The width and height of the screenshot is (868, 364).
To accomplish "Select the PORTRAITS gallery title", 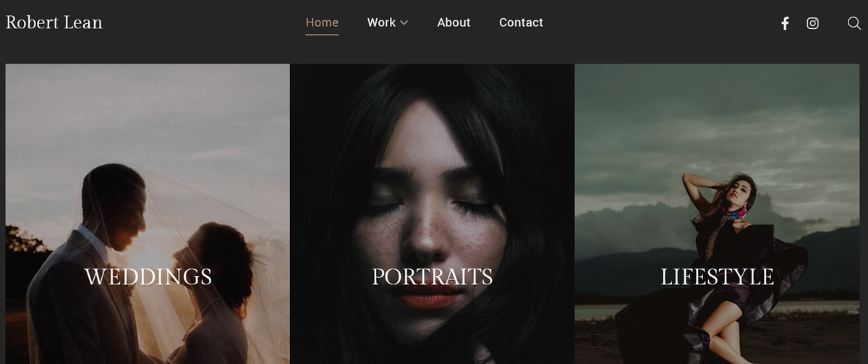I will (x=432, y=276).
